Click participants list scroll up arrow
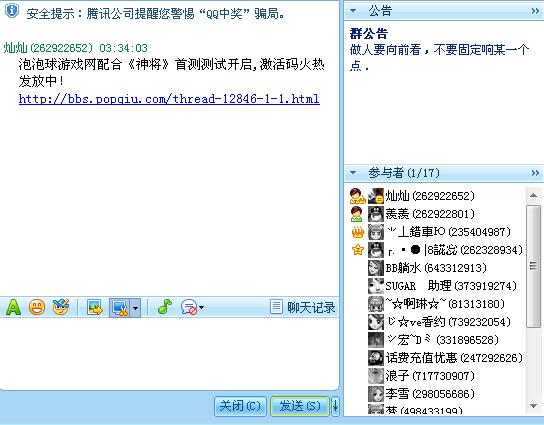Viewport: 544px width, 425px height. click(533, 196)
